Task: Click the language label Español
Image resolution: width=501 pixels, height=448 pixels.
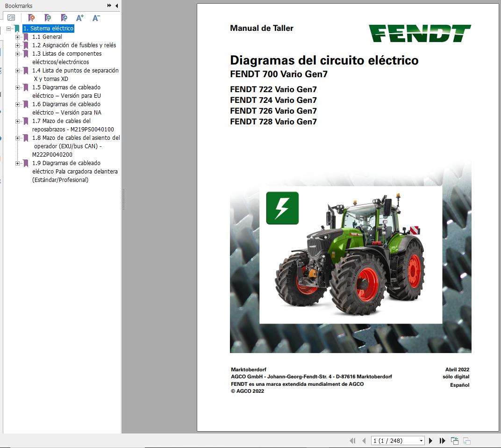Action: [460, 385]
